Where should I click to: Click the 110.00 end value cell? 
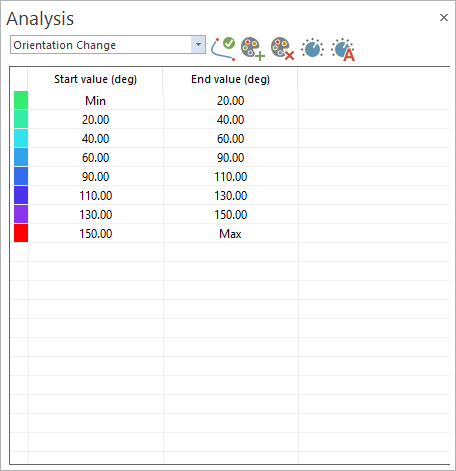point(231,176)
